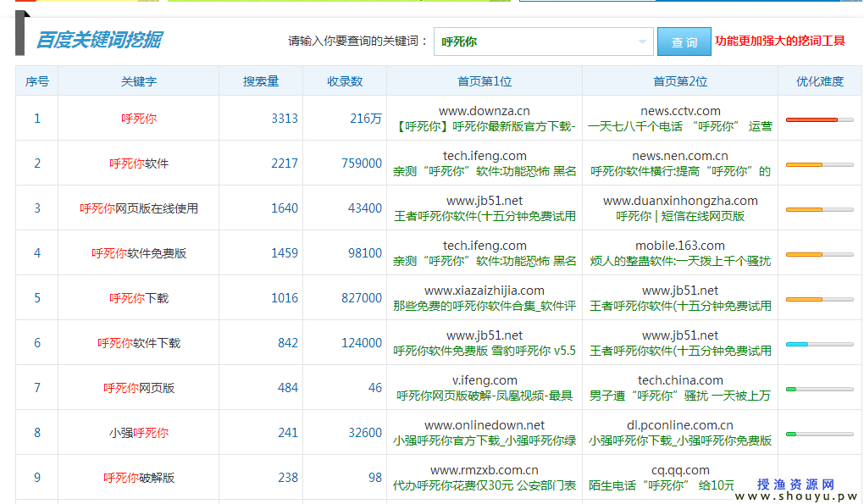Screen dimensions: 864x504
Task: Open the dl.pconline.com.cn result
Action: [x=680, y=426]
